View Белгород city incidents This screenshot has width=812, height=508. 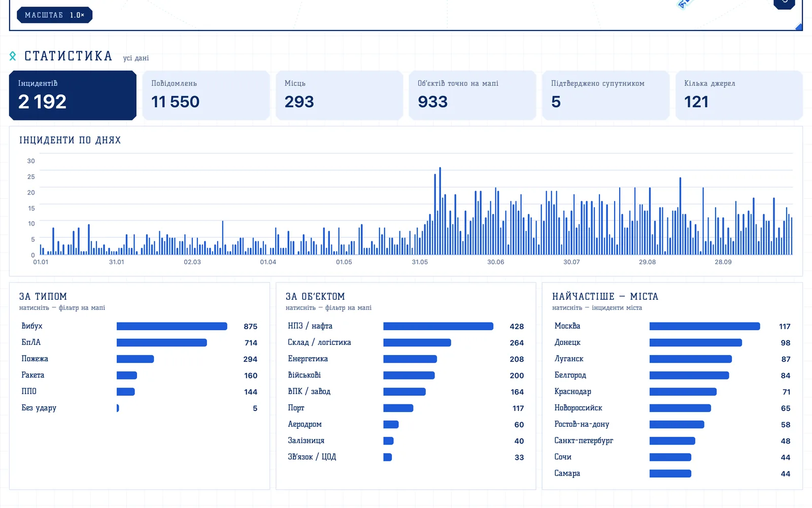tap(672, 375)
